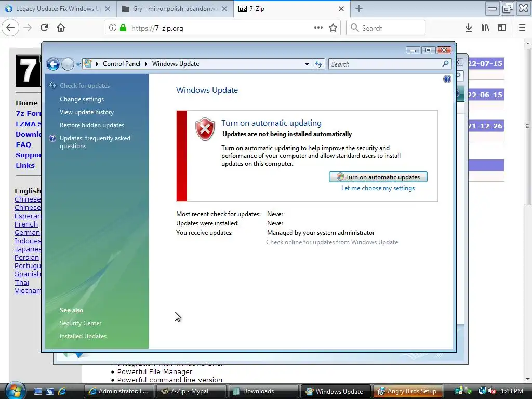Viewport: 532px width, 399px height.
Task: Open a new browser tab with plus button
Action: [359, 8]
